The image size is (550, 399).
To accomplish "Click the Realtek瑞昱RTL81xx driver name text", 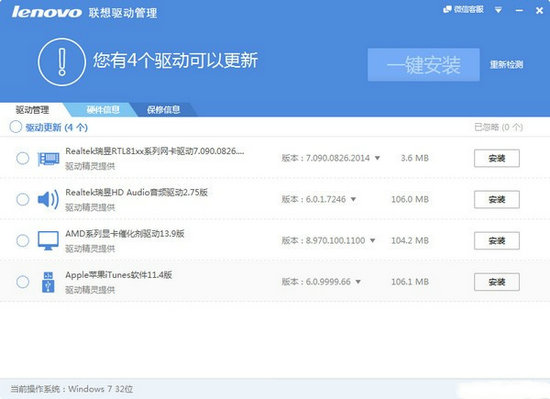I will [155, 151].
